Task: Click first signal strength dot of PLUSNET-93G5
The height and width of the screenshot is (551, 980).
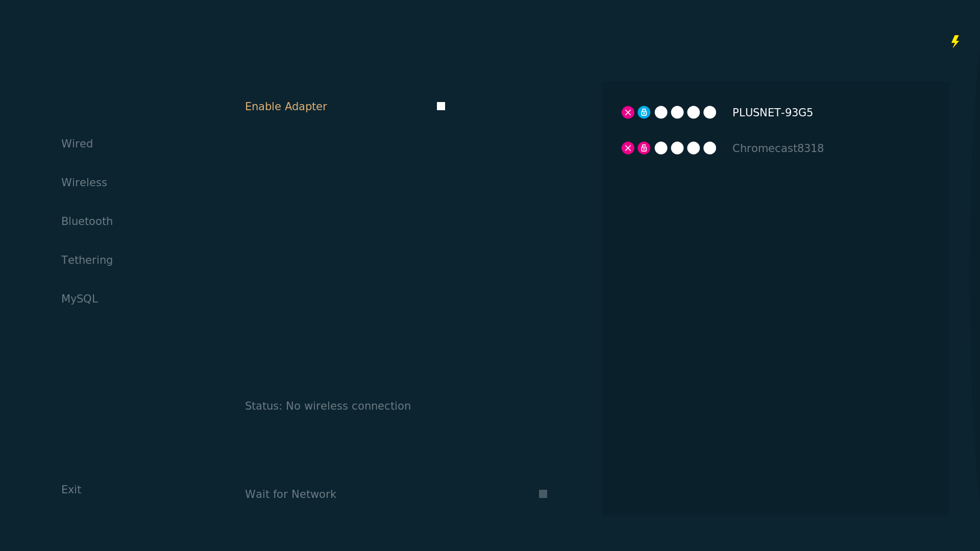Action: coord(661,112)
